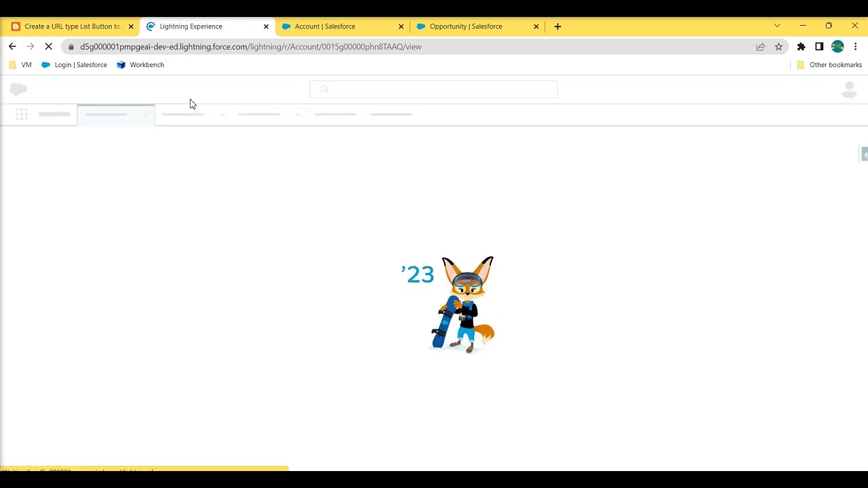Go forward to the next page
Viewport: 868px width, 488px height.
pyautogui.click(x=31, y=47)
